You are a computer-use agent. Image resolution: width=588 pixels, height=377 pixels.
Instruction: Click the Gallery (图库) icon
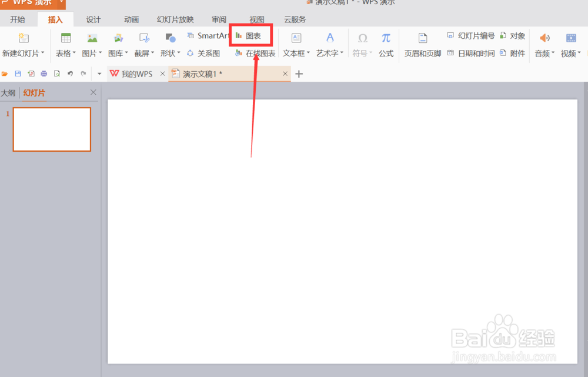pyautogui.click(x=119, y=38)
